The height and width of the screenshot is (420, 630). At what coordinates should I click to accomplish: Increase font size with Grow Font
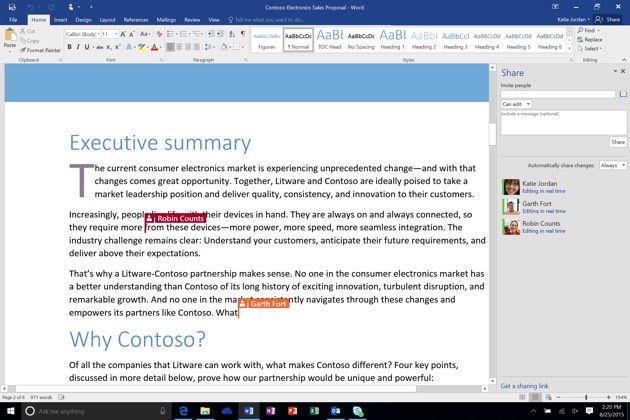point(123,34)
